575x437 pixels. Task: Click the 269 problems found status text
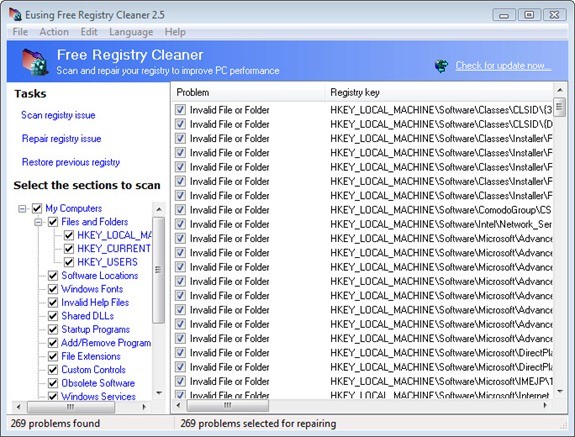pos(55,423)
